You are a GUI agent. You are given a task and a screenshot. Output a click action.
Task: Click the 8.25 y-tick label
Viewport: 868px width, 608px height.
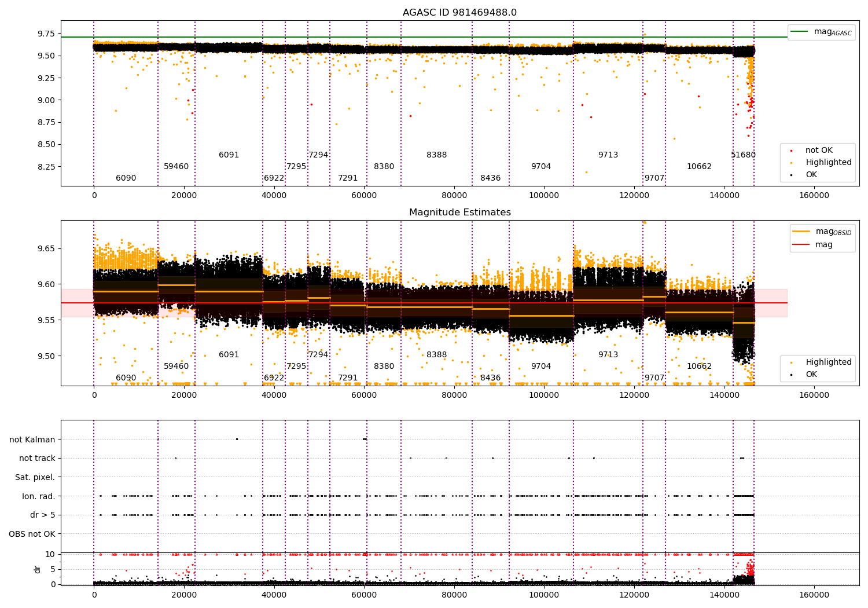pos(45,167)
